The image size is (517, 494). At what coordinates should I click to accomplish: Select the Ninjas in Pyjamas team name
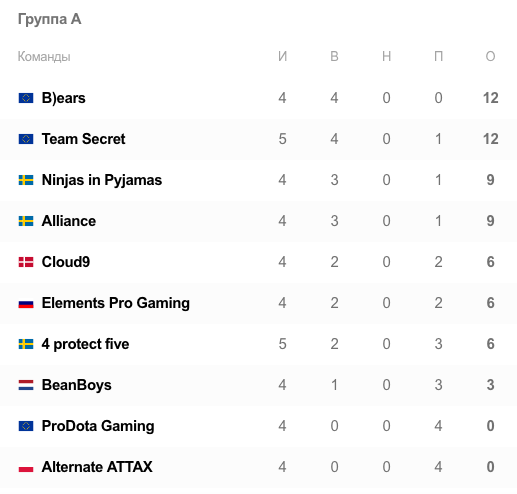pyautogui.click(x=102, y=180)
